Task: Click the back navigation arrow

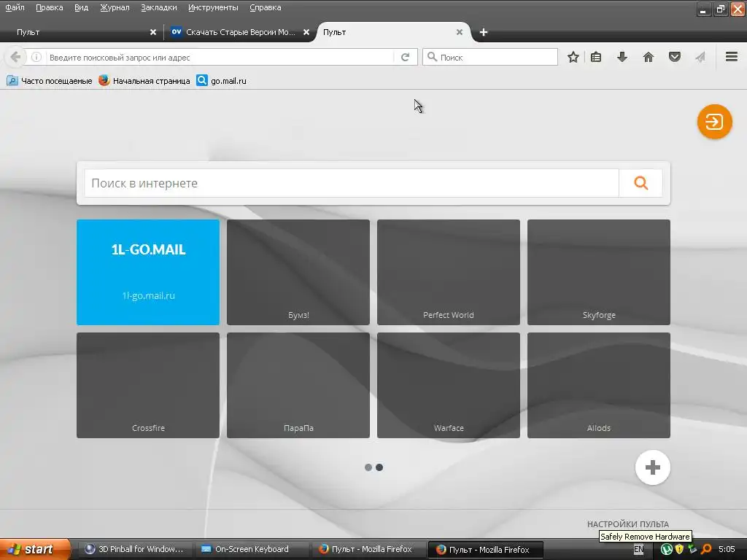Action: point(15,57)
